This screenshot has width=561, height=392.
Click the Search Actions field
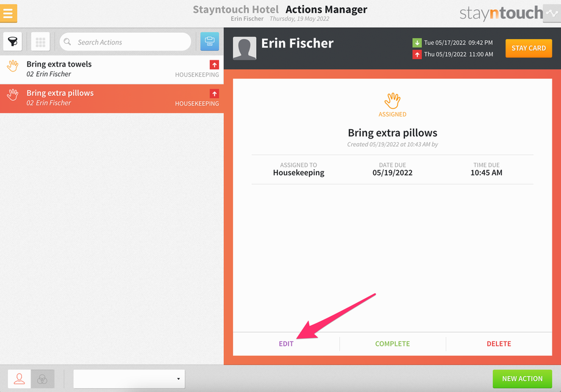click(x=125, y=42)
